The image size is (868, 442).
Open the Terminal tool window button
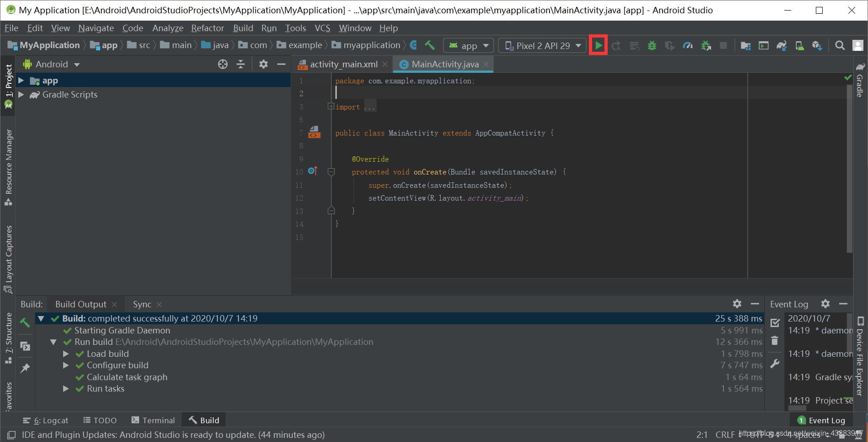pyautogui.click(x=153, y=420)
